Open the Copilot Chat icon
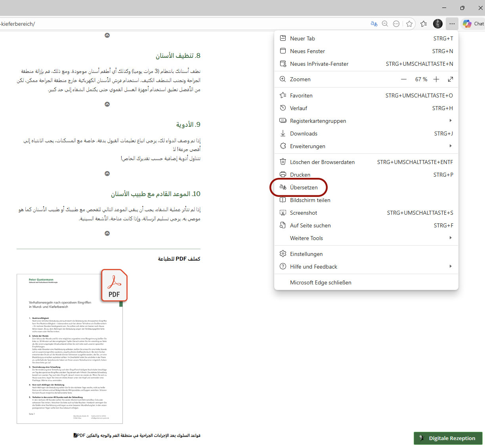The width and height of the screenshot is (485, 448). tap(468, 23)
